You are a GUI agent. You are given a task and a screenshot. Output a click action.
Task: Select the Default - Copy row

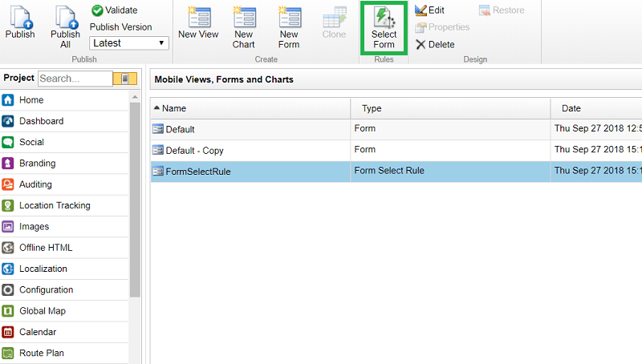396,151
